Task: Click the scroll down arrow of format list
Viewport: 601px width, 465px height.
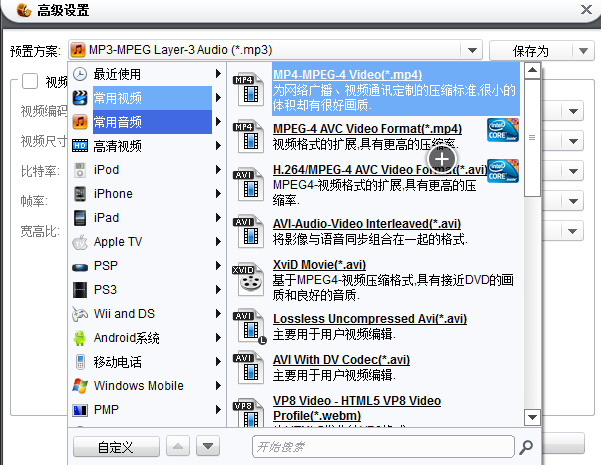Action: coord(532,417)
